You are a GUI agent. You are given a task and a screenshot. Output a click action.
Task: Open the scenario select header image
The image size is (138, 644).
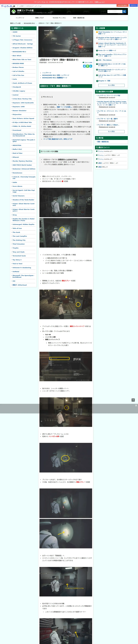(x=66, y=42)
